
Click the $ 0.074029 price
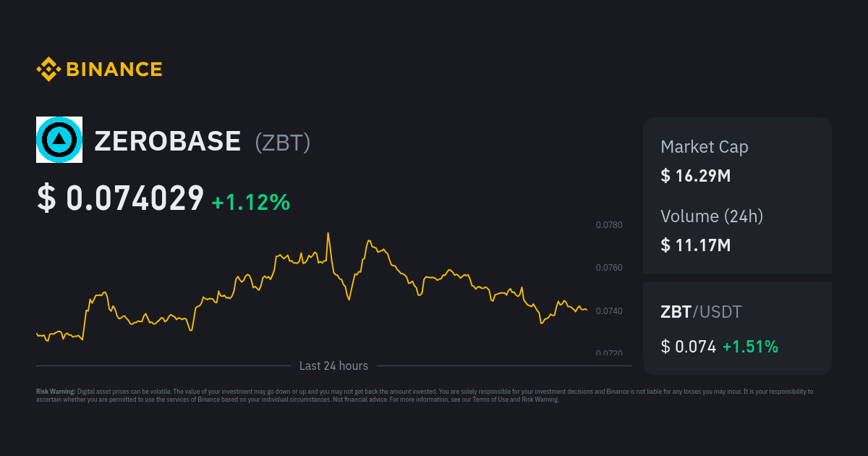[x=121, y=198]
